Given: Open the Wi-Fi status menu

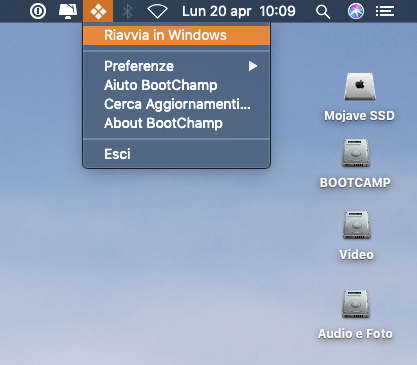Looking at the screenshot, I should tap(157, 12).
